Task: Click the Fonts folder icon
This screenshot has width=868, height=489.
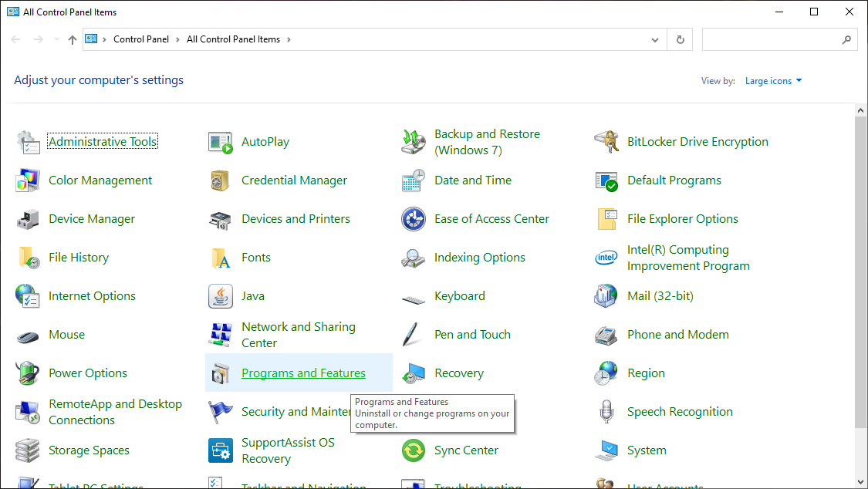Action: click(x=221, y=258)
